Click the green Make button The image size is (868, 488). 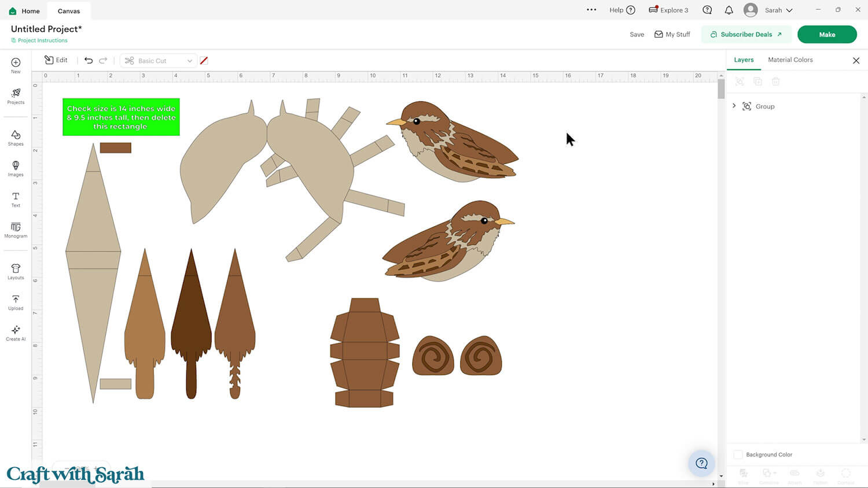tap(826, 35)
